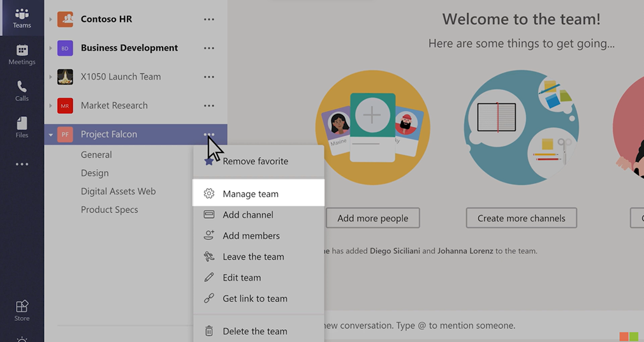Expand the Market Research team
The image size is (644, 342).
50,106
